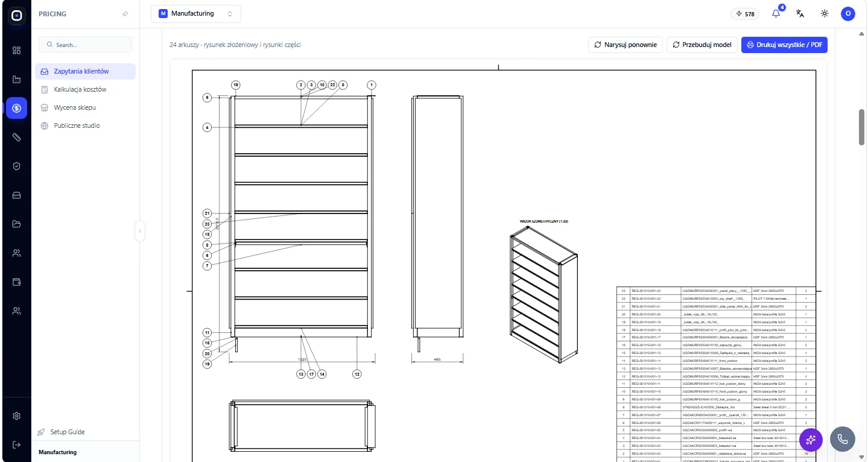Click the vertical page scrollbar thumb
Viewport: 868px width, 462px height.
point(862,127)
